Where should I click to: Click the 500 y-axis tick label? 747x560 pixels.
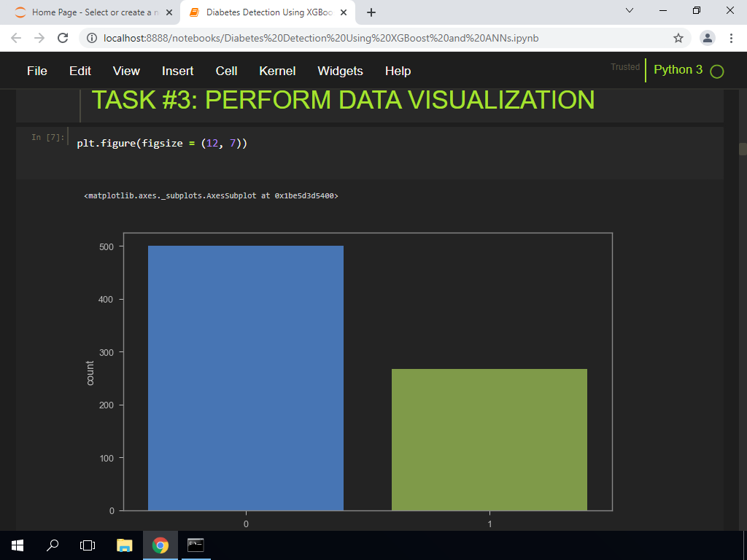pos(107,246)
